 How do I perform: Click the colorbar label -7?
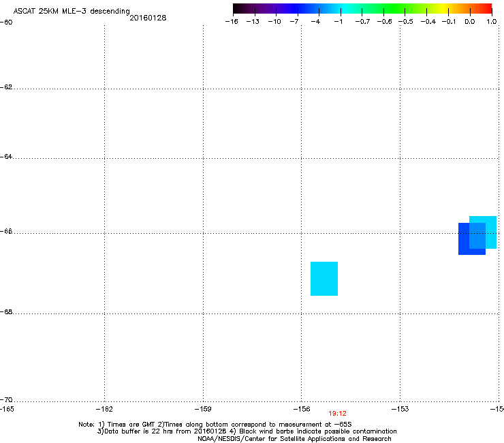point(294,22)
